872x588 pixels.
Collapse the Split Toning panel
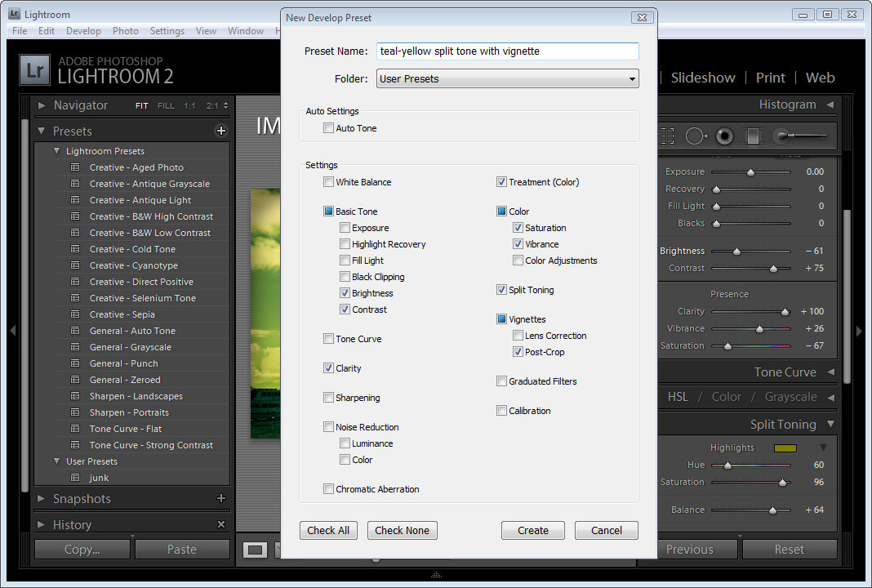(x=830, y=424)
